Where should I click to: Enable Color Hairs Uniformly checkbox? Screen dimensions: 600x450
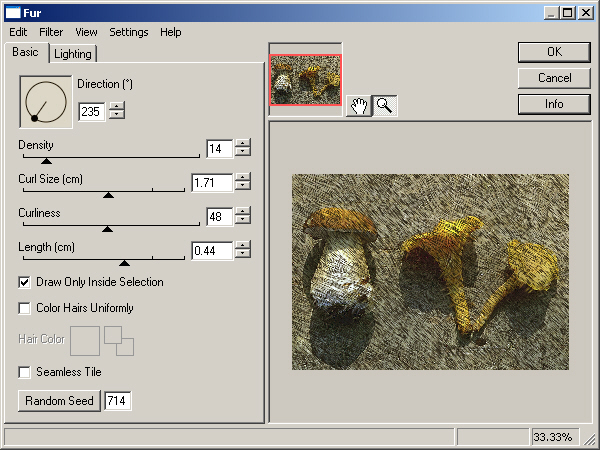24,308
